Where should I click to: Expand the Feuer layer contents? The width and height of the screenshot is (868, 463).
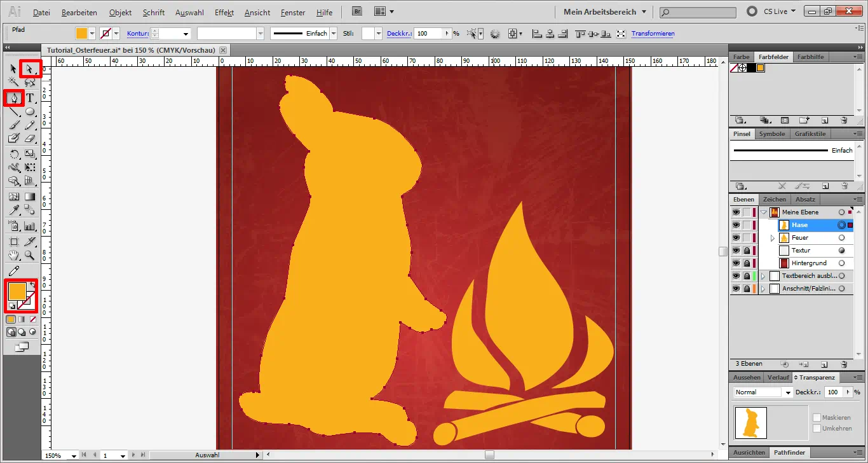pos(773,238)
